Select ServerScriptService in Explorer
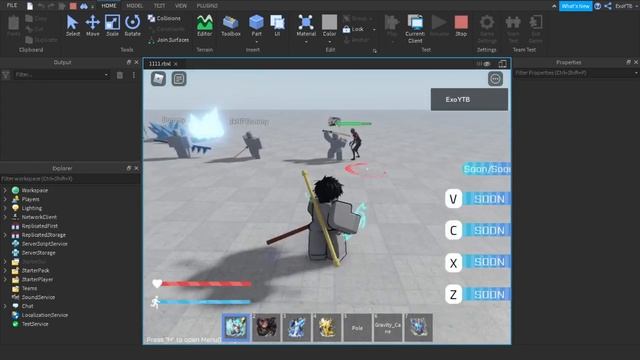 click(44, 244)
